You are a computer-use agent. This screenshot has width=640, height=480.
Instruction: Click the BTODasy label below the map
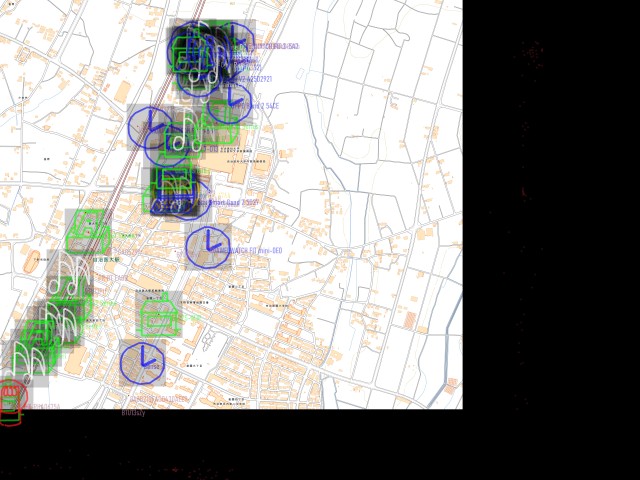tap(134, 412)
